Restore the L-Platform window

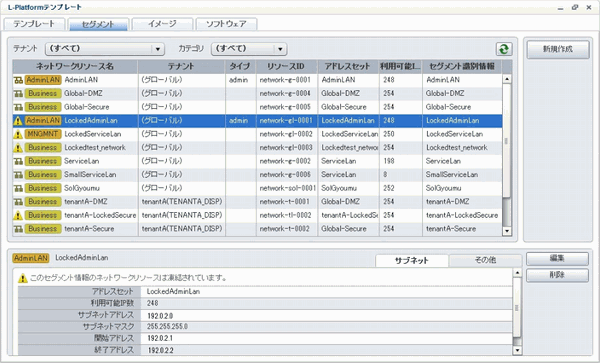[575, 7]
